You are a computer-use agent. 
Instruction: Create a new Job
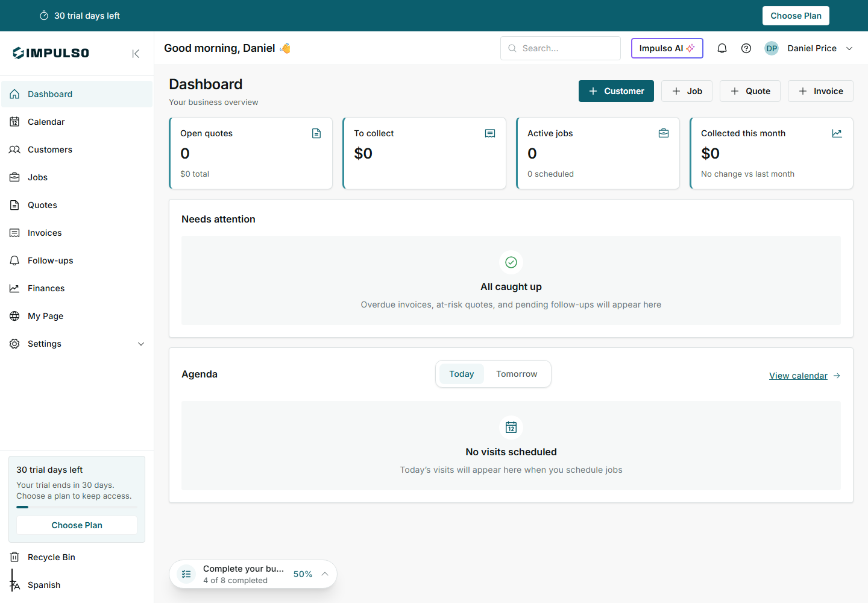[x=687, y=91]
